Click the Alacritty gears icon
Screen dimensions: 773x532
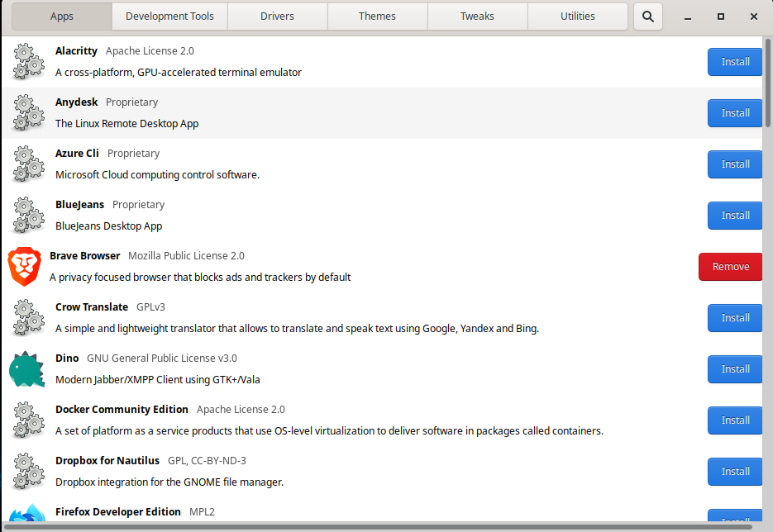pos(28,62)
